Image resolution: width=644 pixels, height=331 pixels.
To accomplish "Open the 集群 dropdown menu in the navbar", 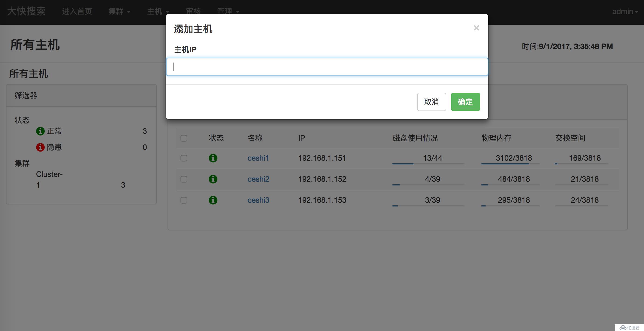I will point(119,11).
